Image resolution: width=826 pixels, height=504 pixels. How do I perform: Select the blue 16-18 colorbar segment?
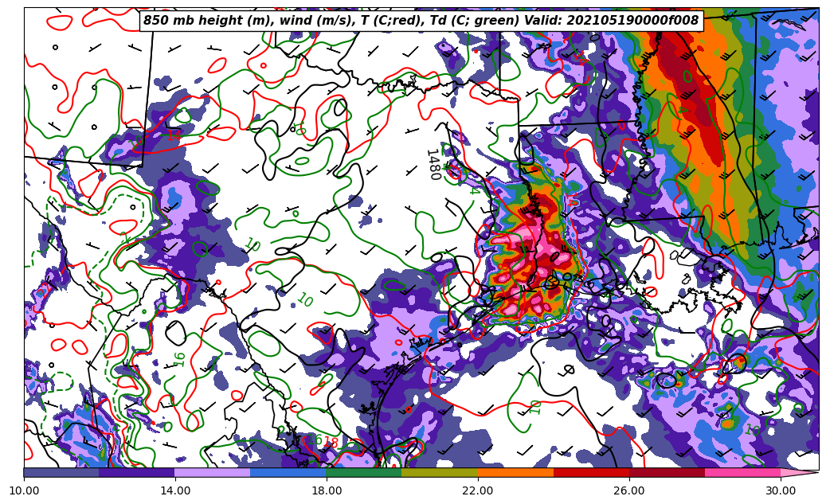[x=288, y=472]
